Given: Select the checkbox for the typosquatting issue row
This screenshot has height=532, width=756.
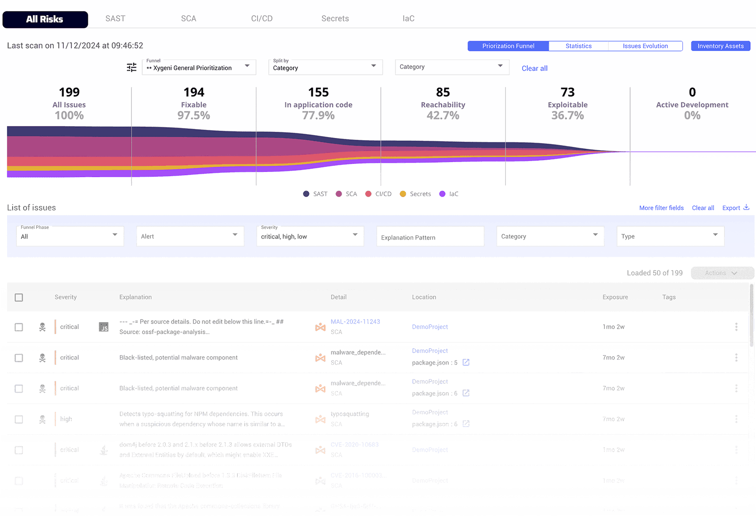Looking at the screenshot, I should coord(19,420).
